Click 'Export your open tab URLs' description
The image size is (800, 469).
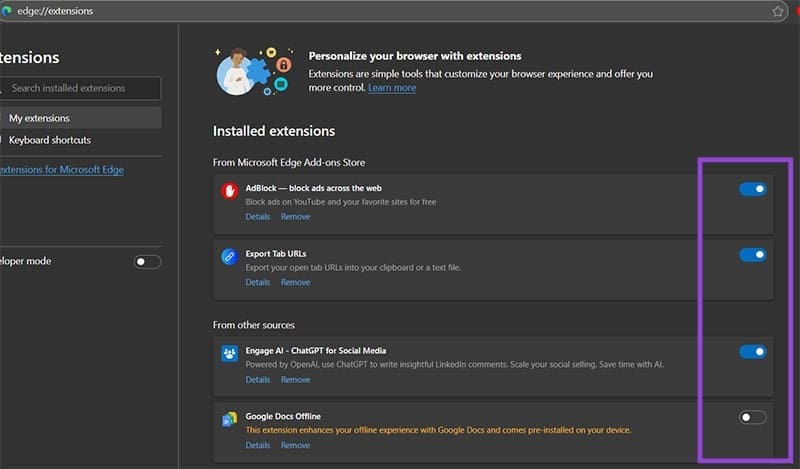click(353, 267)
